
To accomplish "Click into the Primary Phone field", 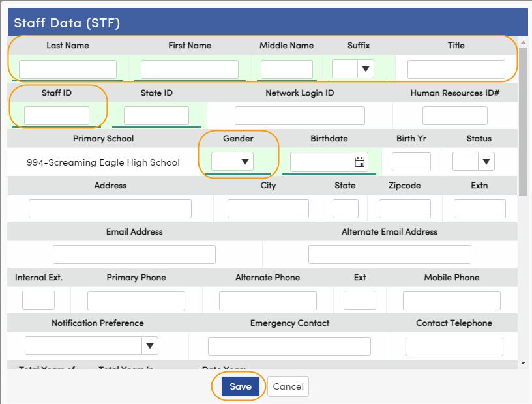I will tap(136, 300).
